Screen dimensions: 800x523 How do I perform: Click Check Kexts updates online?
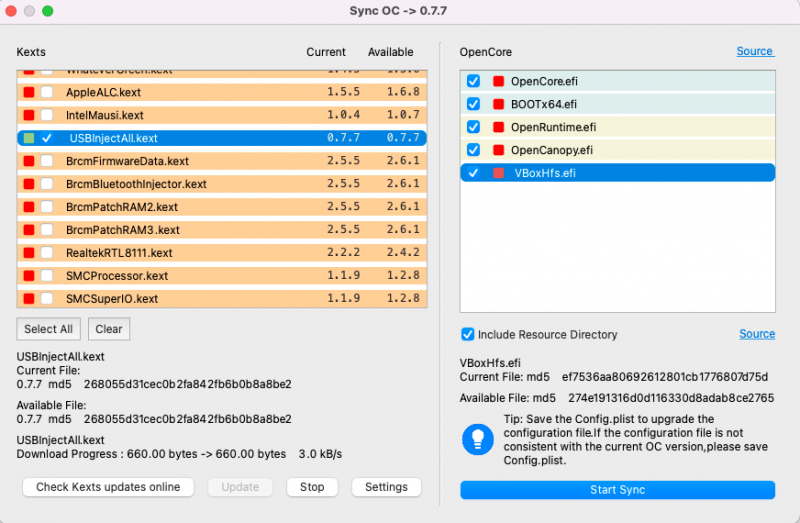108,487
